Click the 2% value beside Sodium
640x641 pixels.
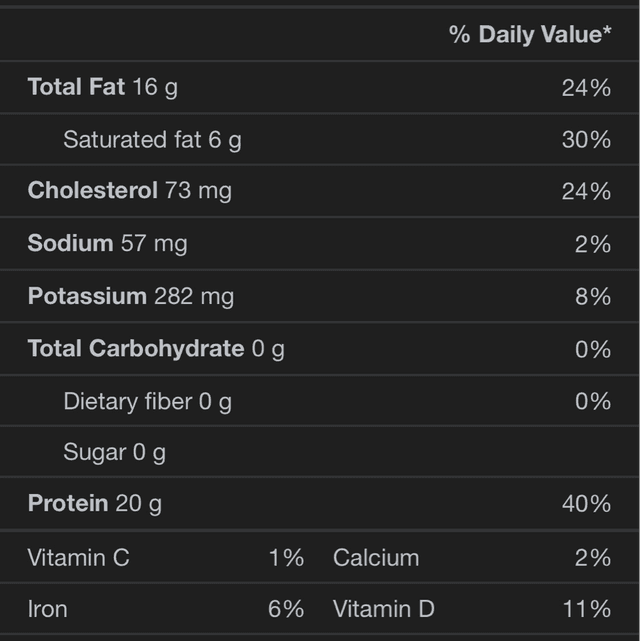[x=593, y=244]
